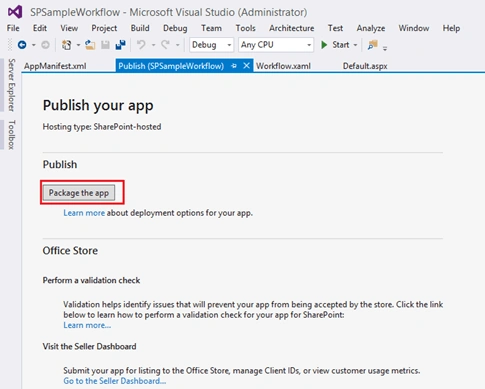This screenshot has height=389, width=485.
Task: Click the Visit the Seller Dashboard heading
Action: (x=89, y=346)
